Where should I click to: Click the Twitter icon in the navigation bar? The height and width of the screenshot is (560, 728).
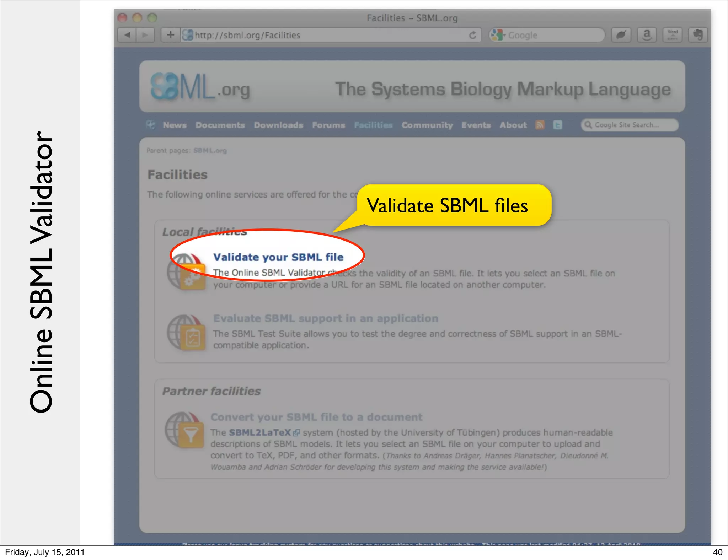tap(557, 125)
